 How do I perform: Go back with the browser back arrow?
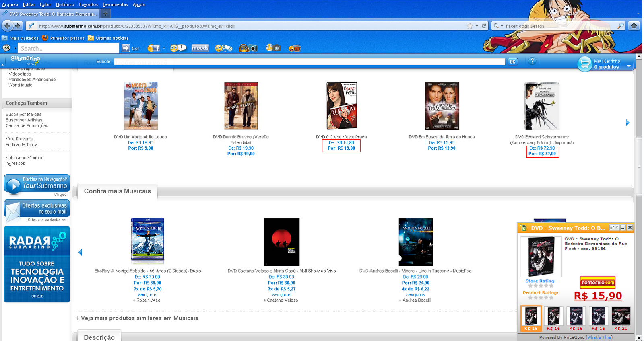point(7,26)
